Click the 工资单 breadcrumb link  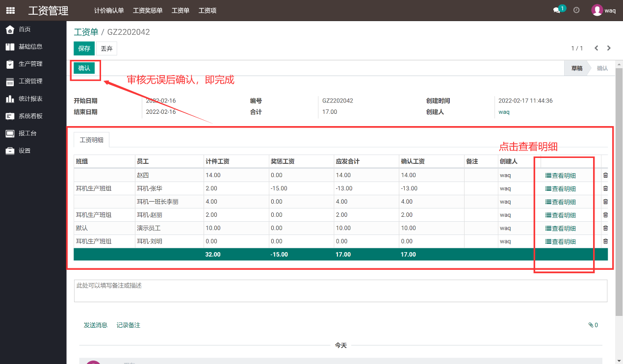coord(86,32)
